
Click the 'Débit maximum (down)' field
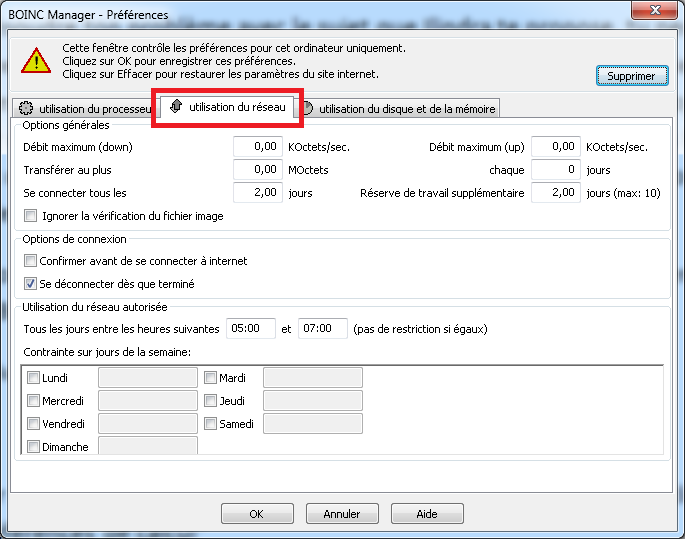pyautogui.click(x=258, y=146)
